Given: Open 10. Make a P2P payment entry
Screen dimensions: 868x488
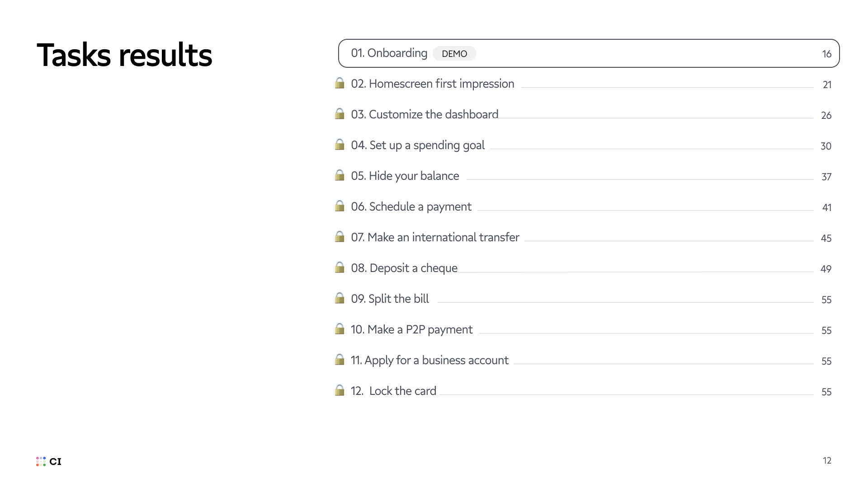Looking at the screenshot, I should [x=411, y=329].
